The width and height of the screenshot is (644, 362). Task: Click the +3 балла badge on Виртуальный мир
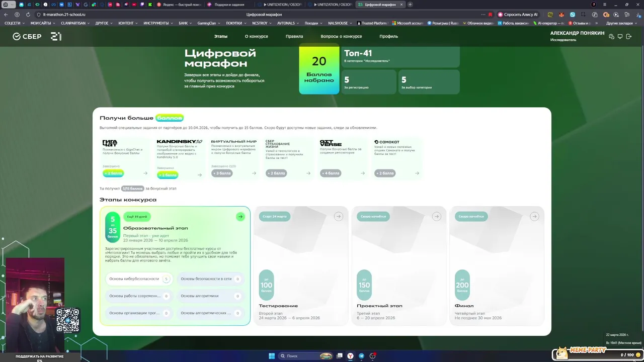coord(222,173)
